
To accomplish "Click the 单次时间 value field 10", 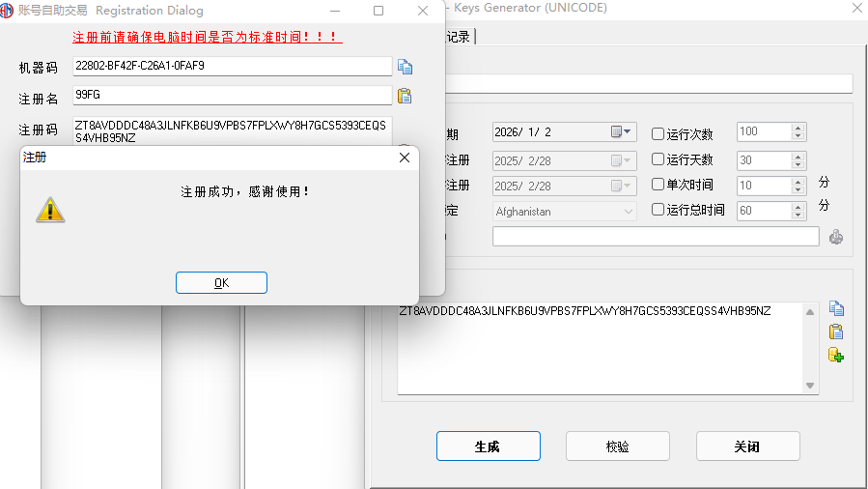I will click(x=765, y=186).
